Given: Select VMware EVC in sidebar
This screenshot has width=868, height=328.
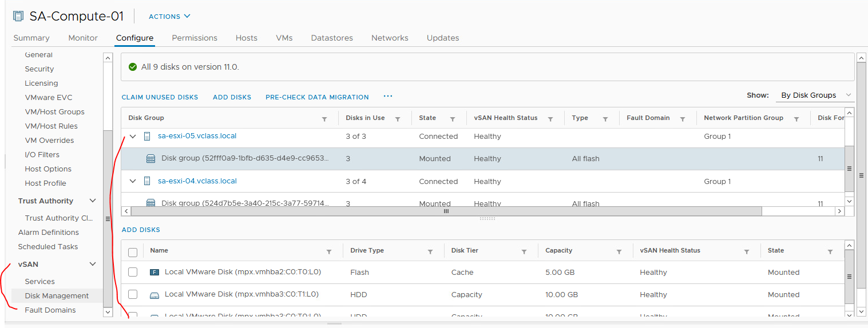Looking at the screenshot, I should click(49, 98).
